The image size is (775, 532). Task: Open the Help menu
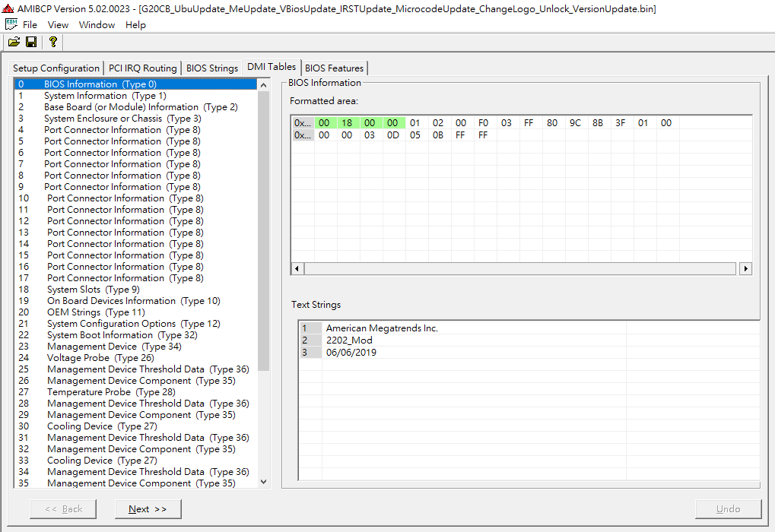(135, 24)
